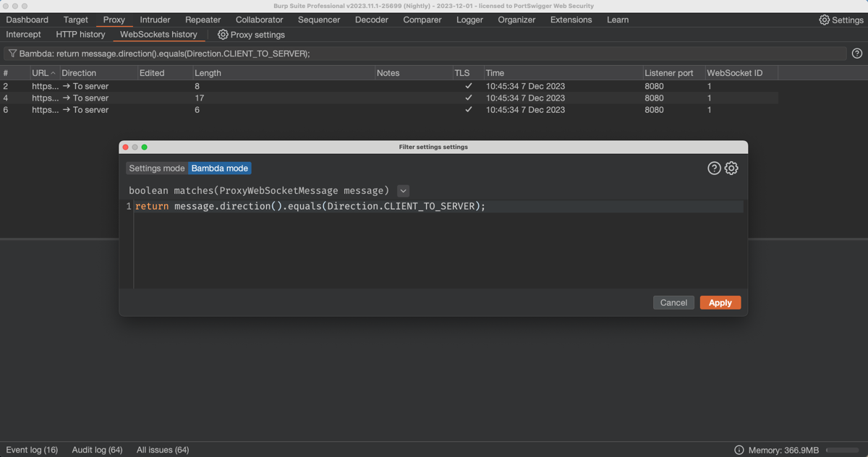This screenshot has height=457, width=868.
Task: Sort by the Length column header
Action: point(284,73)
